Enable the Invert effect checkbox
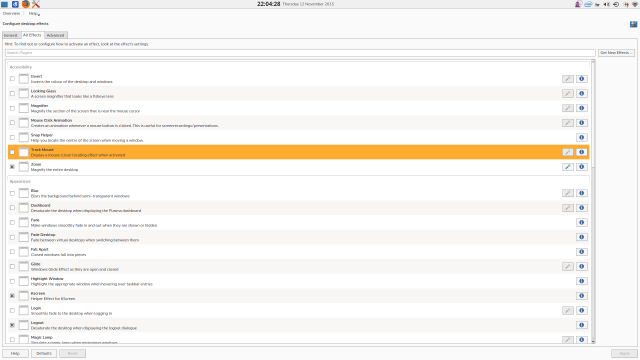Screen dimensions: 640x360 click(12, 79)
